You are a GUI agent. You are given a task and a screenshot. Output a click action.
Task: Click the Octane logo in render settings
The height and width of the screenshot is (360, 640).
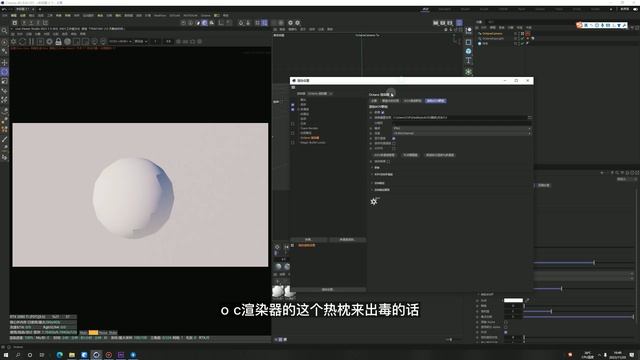374,201
